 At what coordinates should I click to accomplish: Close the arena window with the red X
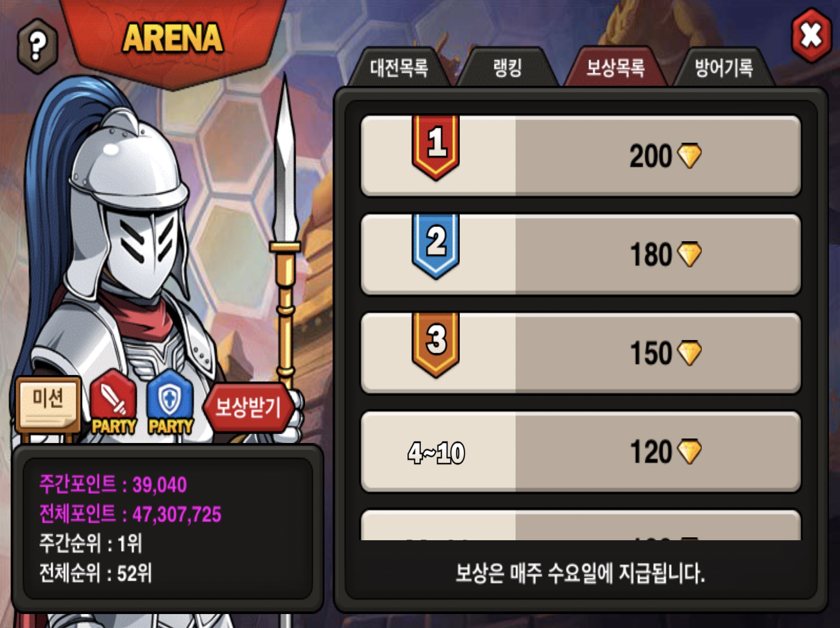coord(811,36)
